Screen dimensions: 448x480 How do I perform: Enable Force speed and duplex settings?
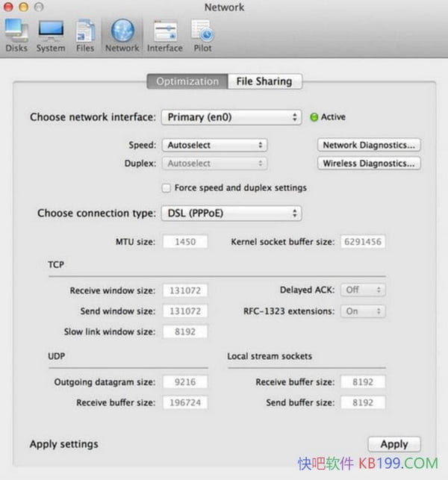[x=167, y=188]
